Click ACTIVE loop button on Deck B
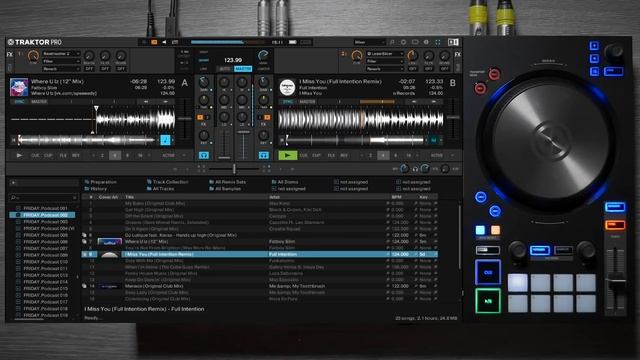The height and width of the screenshot is (360, 640). [437, 156]
